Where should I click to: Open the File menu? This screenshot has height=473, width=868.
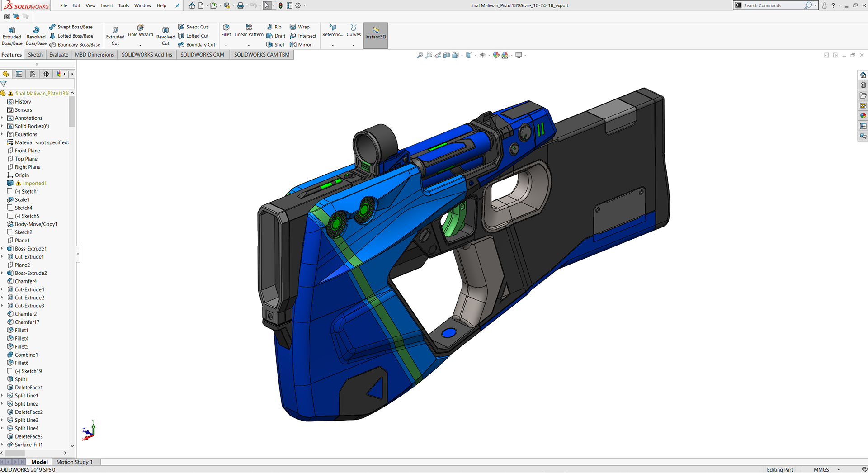coord(63,5)
